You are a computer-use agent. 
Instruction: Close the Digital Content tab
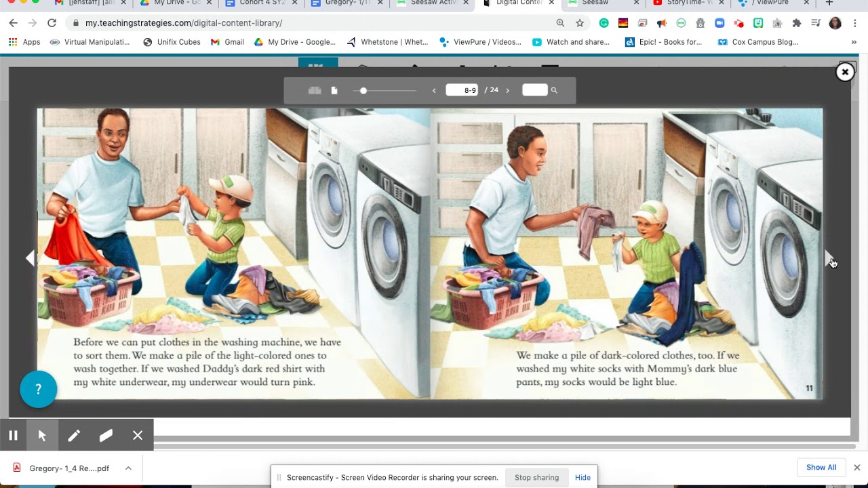(551, 3)
